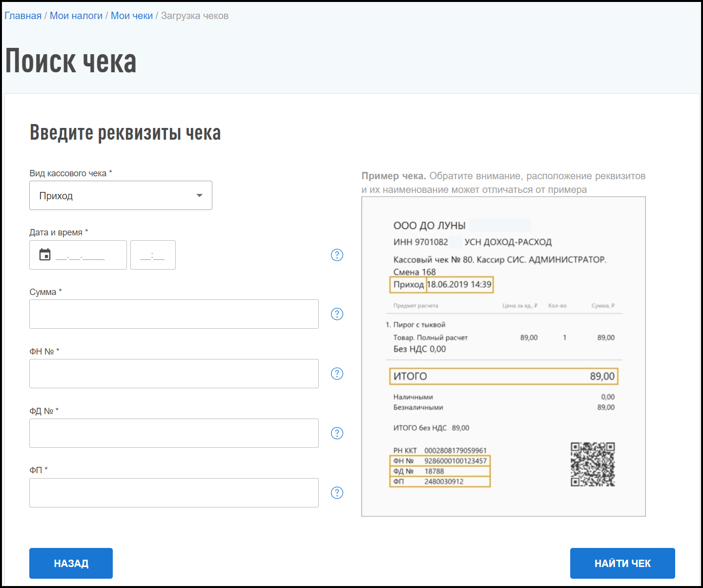Open help icon next to date and time
Screen dimensions: 703x588
point(337,255)
